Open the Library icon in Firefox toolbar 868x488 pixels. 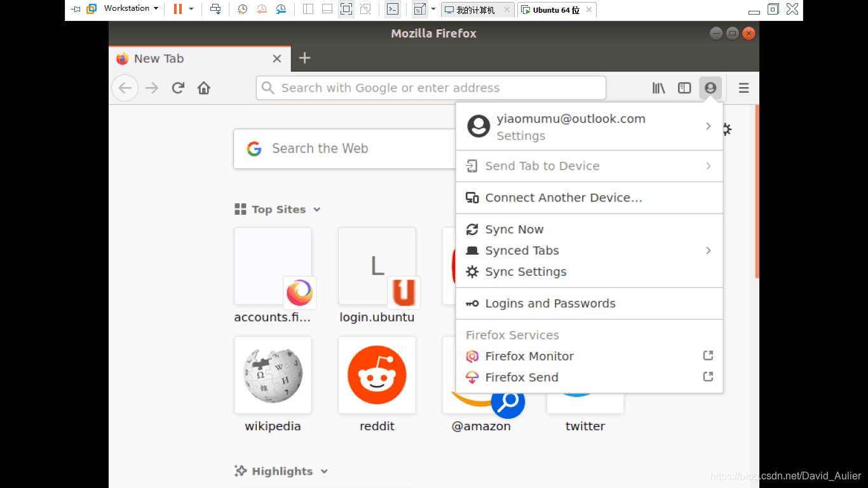point(659,88)
